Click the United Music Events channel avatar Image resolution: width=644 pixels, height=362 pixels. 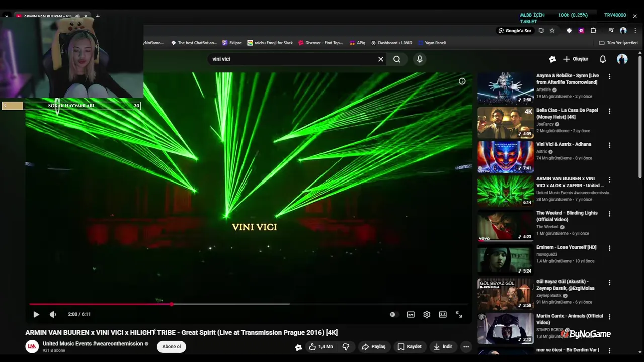pos(32,347)
